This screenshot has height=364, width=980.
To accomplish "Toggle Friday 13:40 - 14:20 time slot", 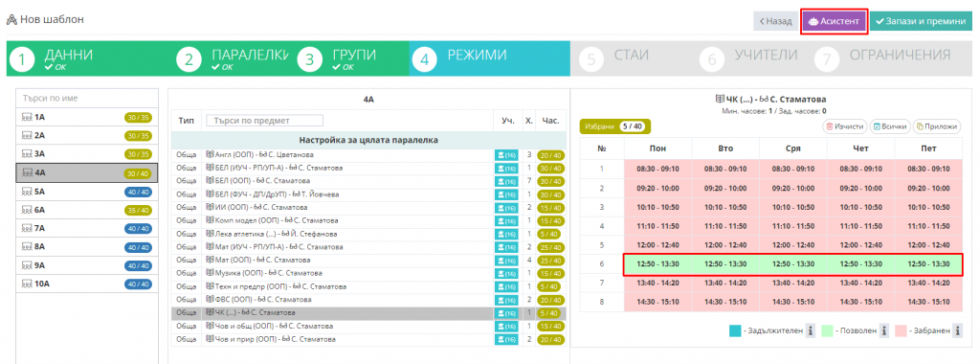I will pyautogui.click(x=928, y=283).
